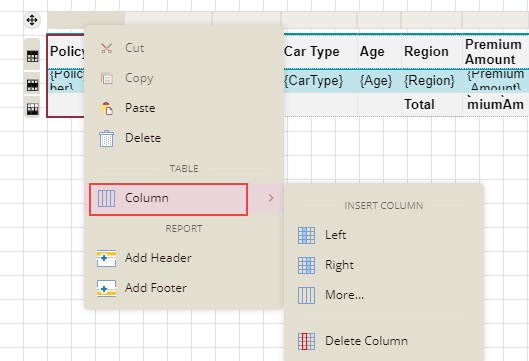The image size is (529, 361).
Task: Select the Premium Amount header cell
Action: [x=496, y=52]
